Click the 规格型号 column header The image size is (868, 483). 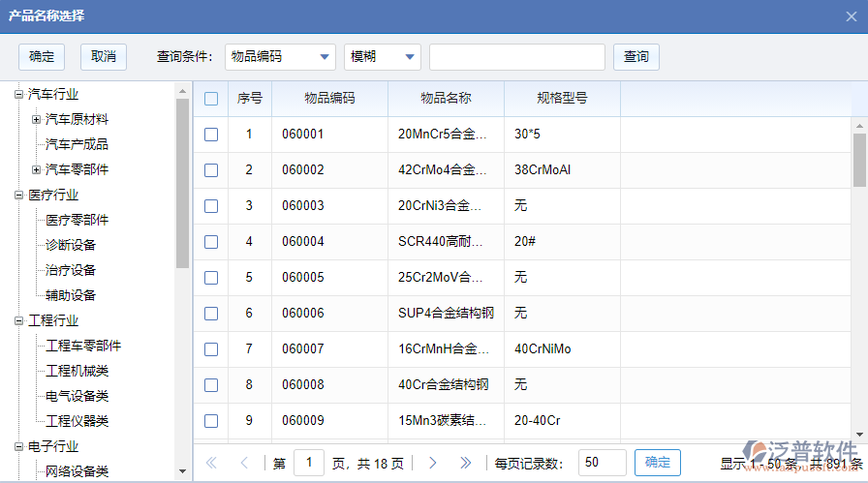(563, 99)
